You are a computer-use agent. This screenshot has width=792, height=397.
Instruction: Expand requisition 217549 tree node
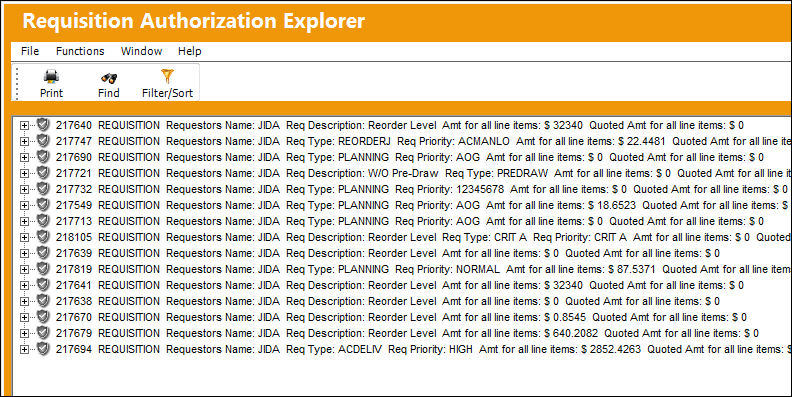pyautogui.click(x=24, y=206)
